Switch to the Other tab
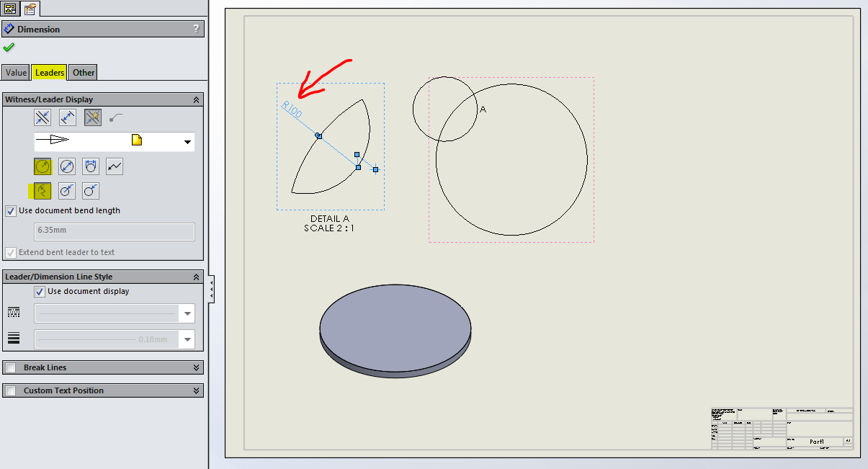The image size is (868, 469). click(x=84, y=72)
